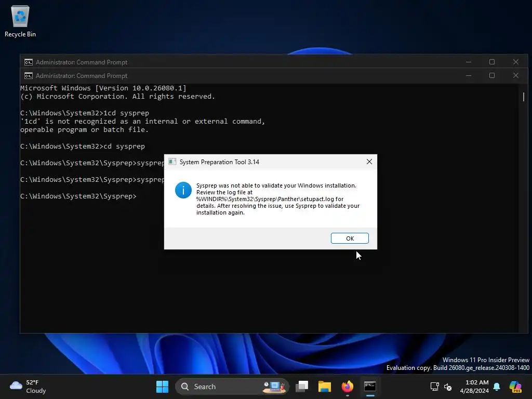Minimize the rear Command Prompt window
Screen dimensions: 532x399
coord(469,62)
